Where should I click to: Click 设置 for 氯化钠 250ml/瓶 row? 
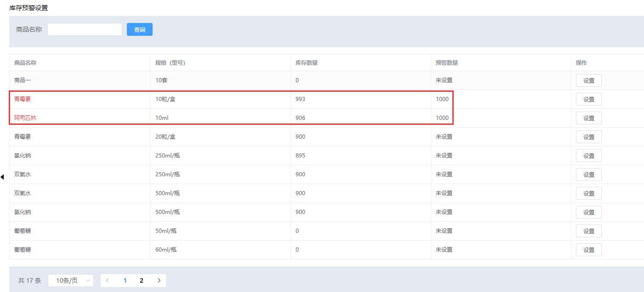[588, 156]
